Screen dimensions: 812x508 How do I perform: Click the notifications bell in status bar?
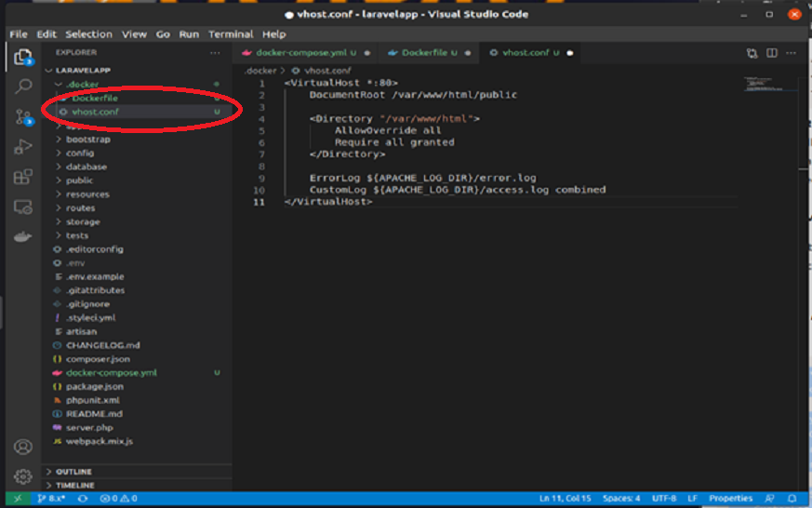pos(792,498)
